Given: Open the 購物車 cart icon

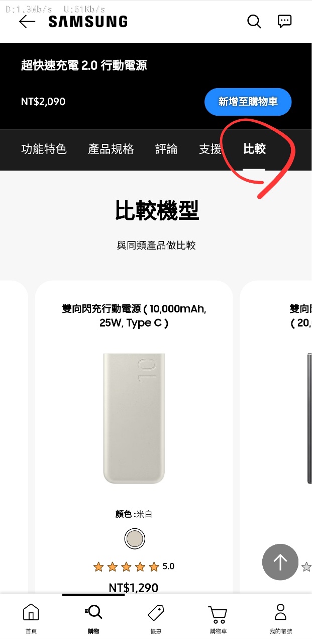Looking at the screenshot, I should tap(218, 614).
